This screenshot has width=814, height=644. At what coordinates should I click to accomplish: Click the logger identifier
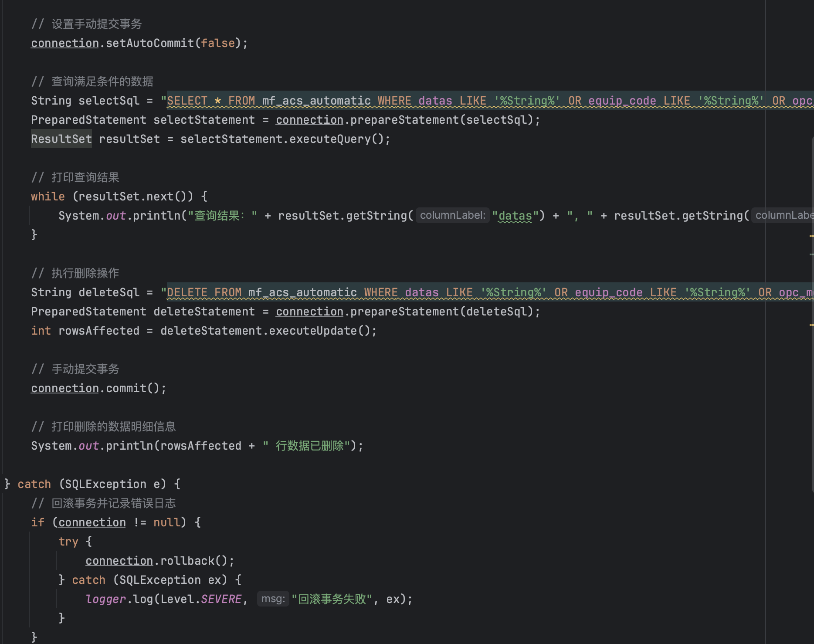point(106,599)
